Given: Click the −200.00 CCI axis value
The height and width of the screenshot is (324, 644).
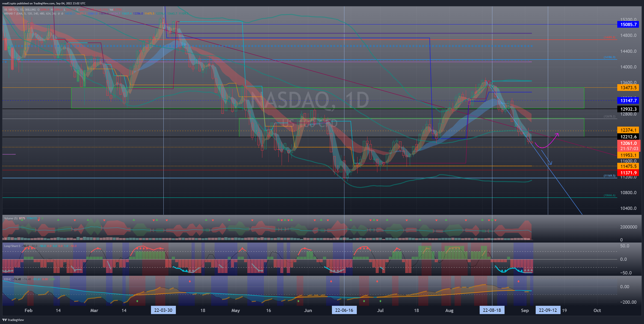Looking at the screenshot, I should pos(628,302).
